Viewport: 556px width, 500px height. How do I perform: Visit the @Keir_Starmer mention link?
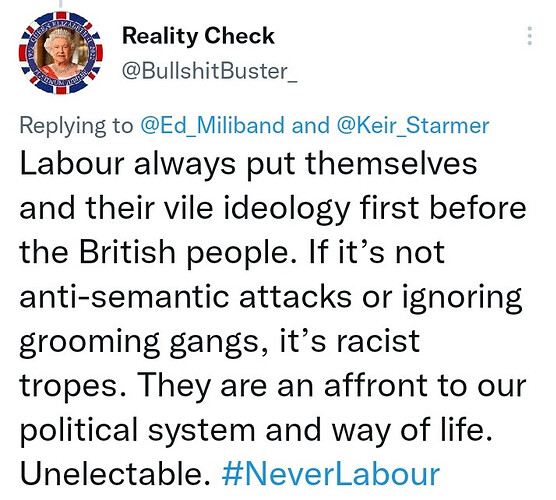413,126
